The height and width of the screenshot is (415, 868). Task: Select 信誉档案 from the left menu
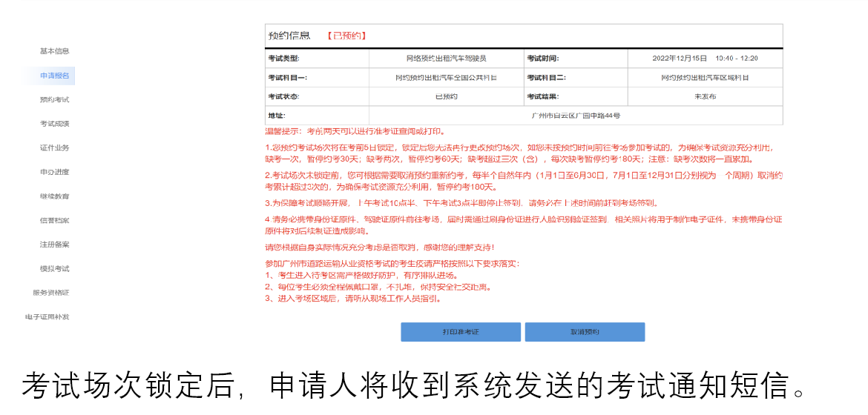pos(54,220)
